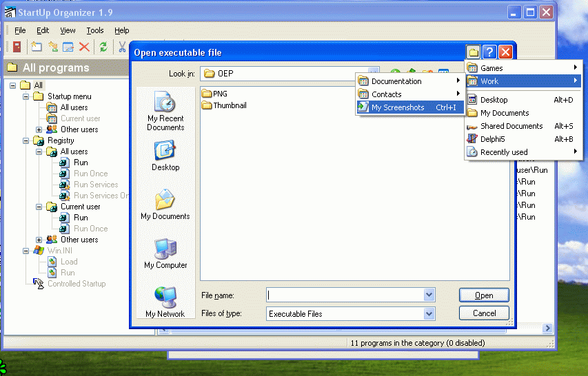Open the Files of type dropdown
The width and height of the screenshot is (588, 376).
click(x=429, y=314)
